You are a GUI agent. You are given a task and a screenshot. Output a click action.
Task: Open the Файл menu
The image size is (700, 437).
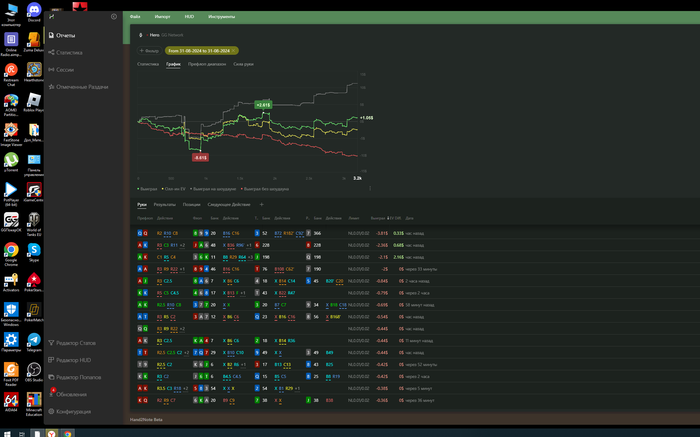click(x=135, y=17)
